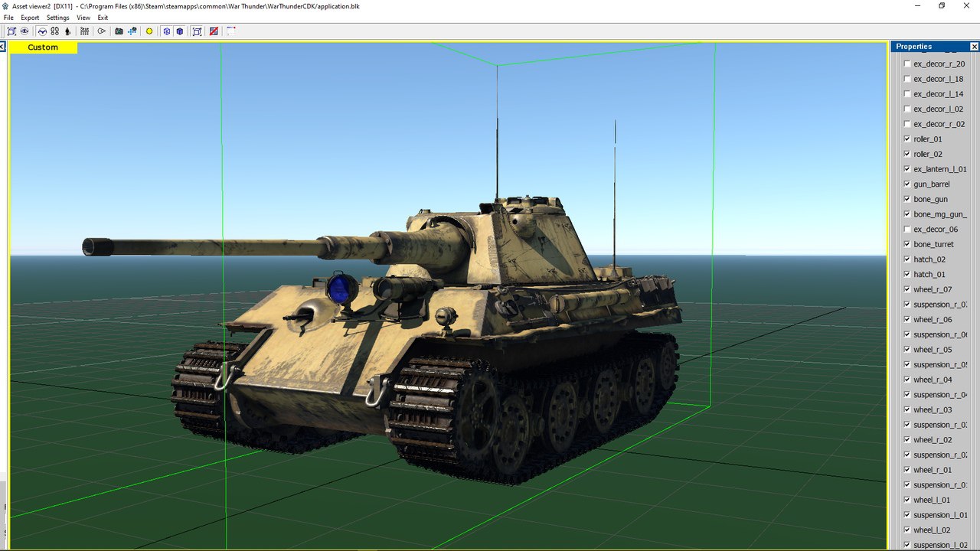The width and height of the screenshot is (980, 551).
Task: Click the yellow Custom viewport label
Action: (x=43, y=47)
